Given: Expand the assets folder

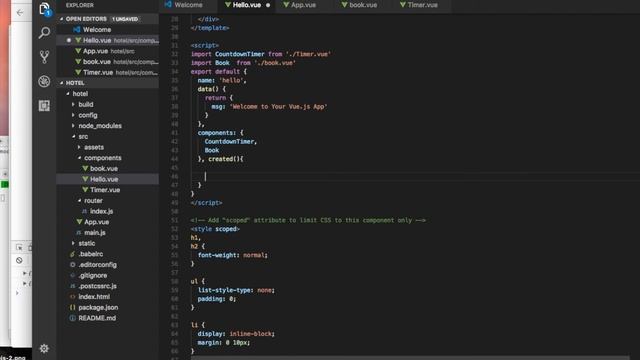Looking at the screenshot, I should click(79, 147).
